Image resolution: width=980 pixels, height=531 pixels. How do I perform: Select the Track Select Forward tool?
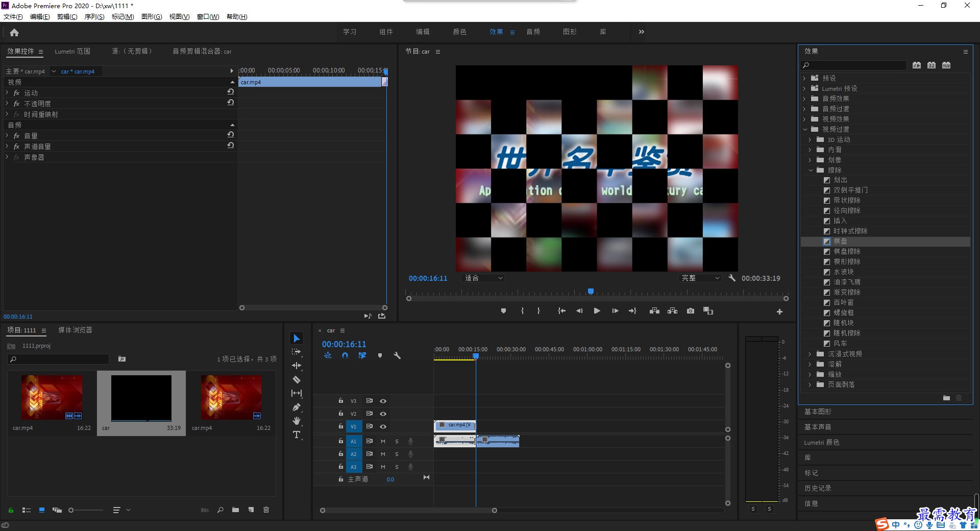pos(297,352)
